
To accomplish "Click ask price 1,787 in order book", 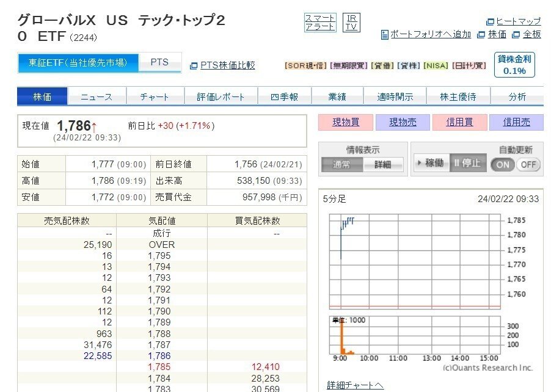I will pyautogui.click(x=159, y=344).
